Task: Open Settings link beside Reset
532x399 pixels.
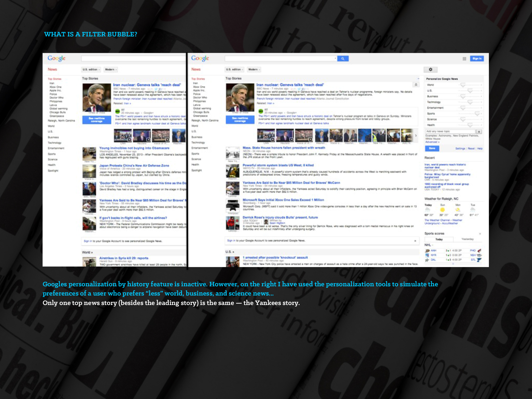Action: [x=460, y=149]
